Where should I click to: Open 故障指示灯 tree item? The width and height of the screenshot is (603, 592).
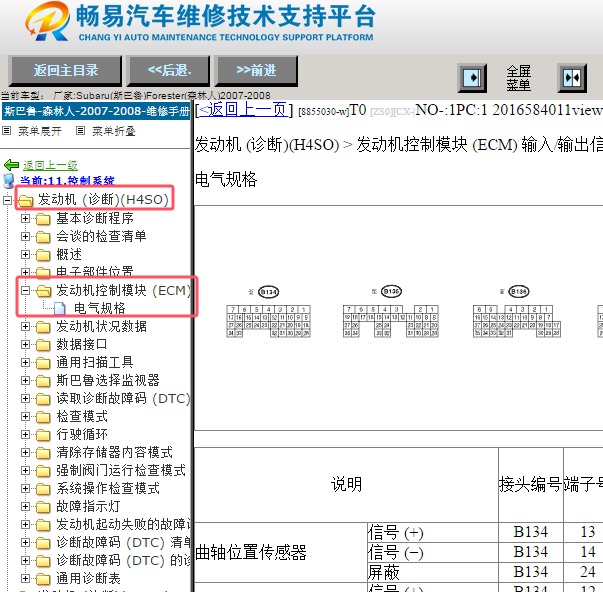(x=88, y=506)
